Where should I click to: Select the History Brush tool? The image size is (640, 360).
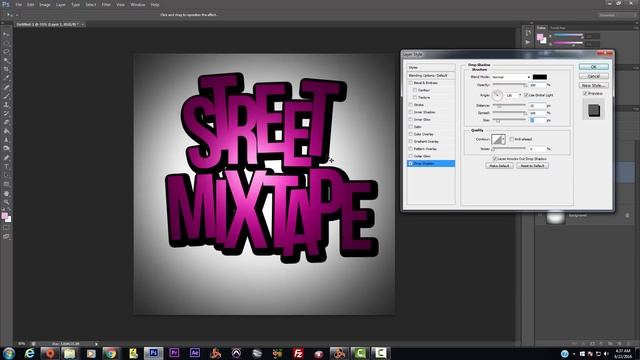tap(6, 113)
